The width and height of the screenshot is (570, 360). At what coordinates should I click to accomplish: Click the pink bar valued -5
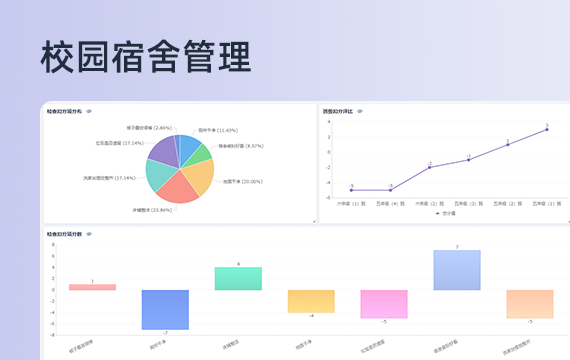click(x=384, y=304)
